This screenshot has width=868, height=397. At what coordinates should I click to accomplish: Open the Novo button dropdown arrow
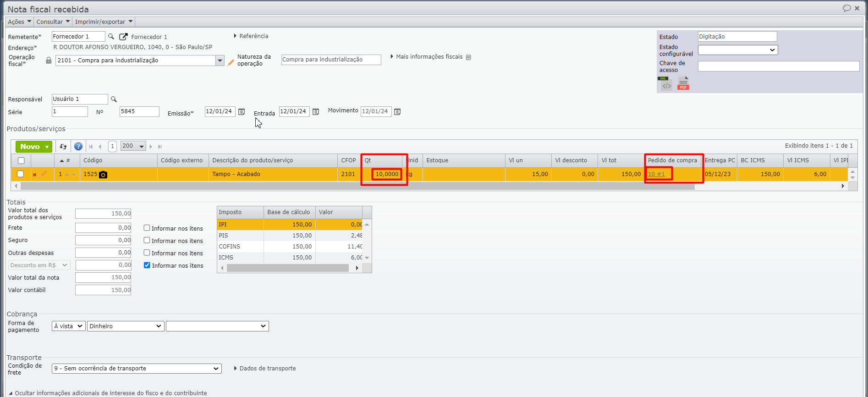click(47, 147)
